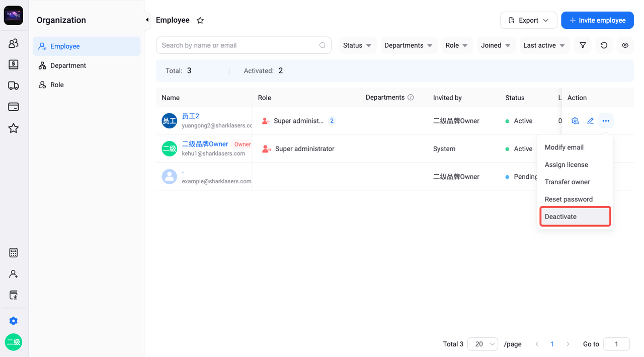The image size is (644, 357).
Task: Click the search by name or email field
Action: [244, 45]
